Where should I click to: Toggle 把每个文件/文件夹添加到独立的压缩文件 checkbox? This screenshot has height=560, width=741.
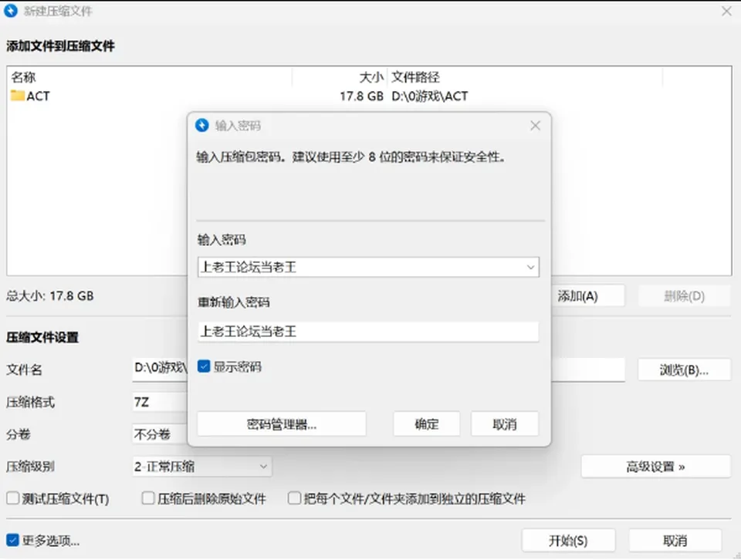click(294, 498)
